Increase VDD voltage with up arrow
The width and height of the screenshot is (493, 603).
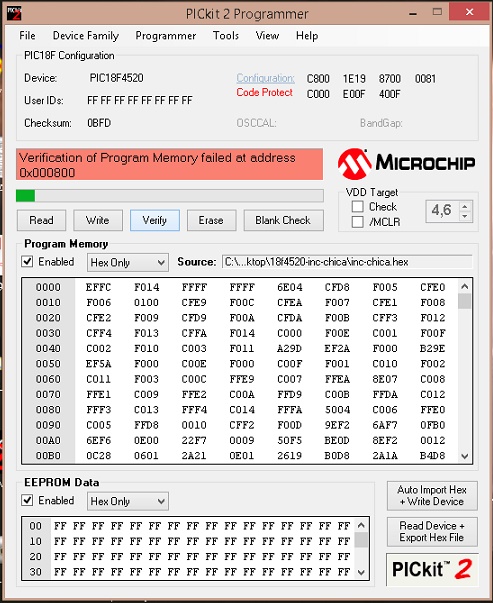(x=465, y=207)
